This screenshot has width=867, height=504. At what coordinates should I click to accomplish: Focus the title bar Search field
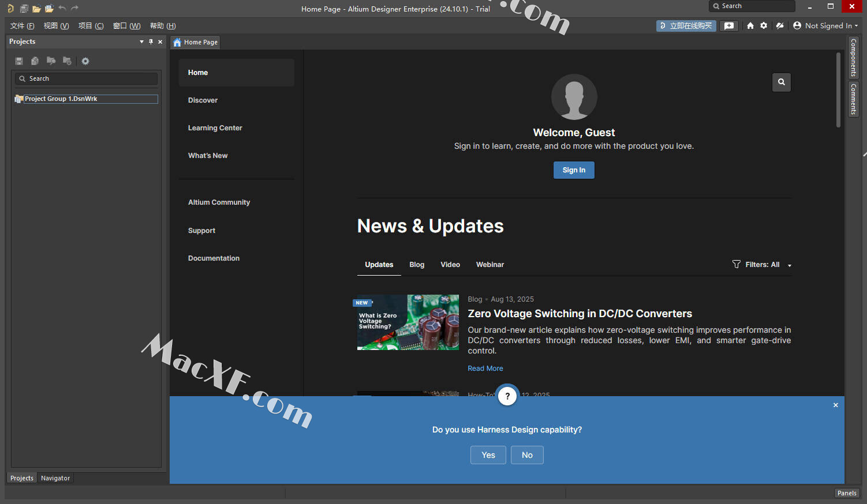tap(752, 6)
